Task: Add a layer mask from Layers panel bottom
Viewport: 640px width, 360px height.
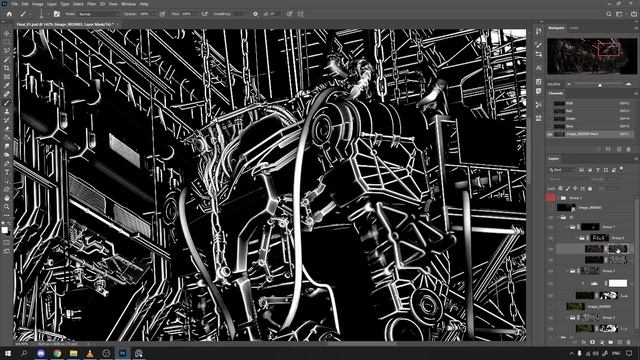Action: coord(593,342)
